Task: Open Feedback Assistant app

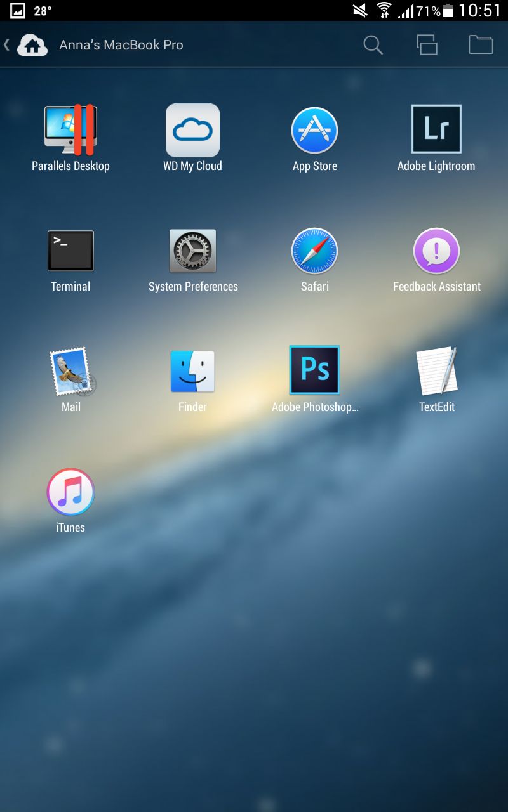Action: (x=436, y=251)
